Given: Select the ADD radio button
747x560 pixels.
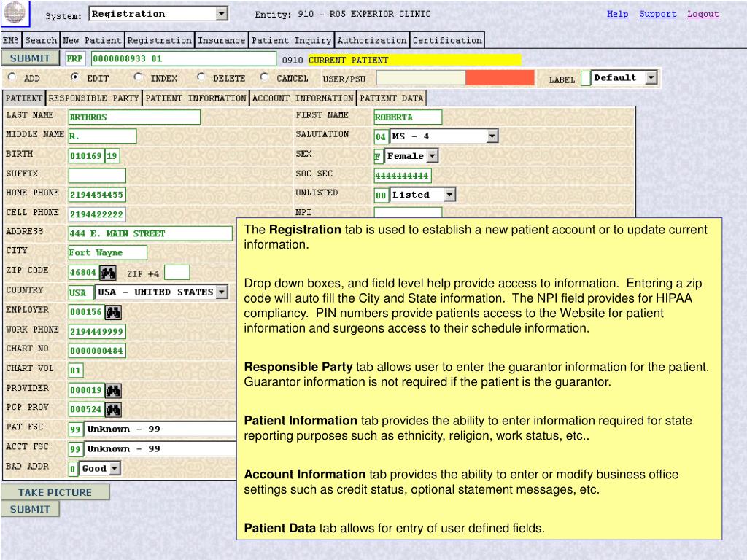Looking at the screenshot, I should coord(12,77).
